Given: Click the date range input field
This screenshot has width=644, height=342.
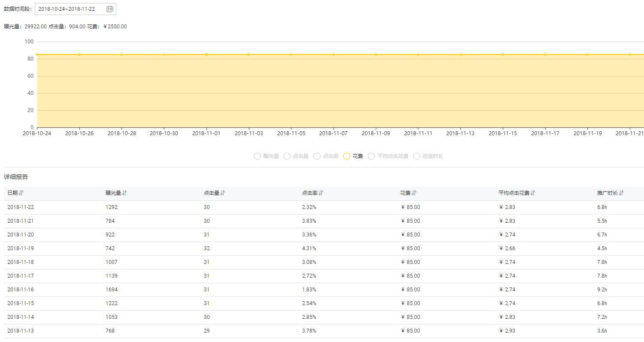Looking at the screenshot, I should (69, 9).
